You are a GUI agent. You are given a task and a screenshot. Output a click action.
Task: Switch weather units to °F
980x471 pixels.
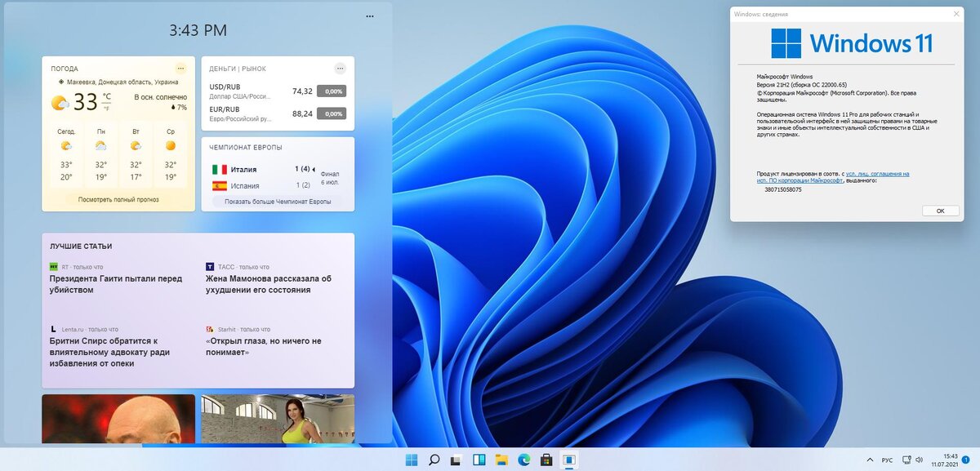coord(106,108)
